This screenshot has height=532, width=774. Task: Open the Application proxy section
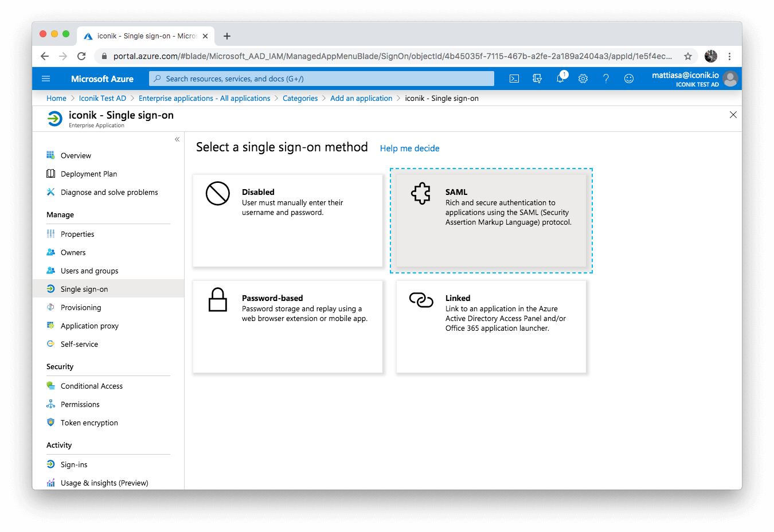tap(90, 326)
